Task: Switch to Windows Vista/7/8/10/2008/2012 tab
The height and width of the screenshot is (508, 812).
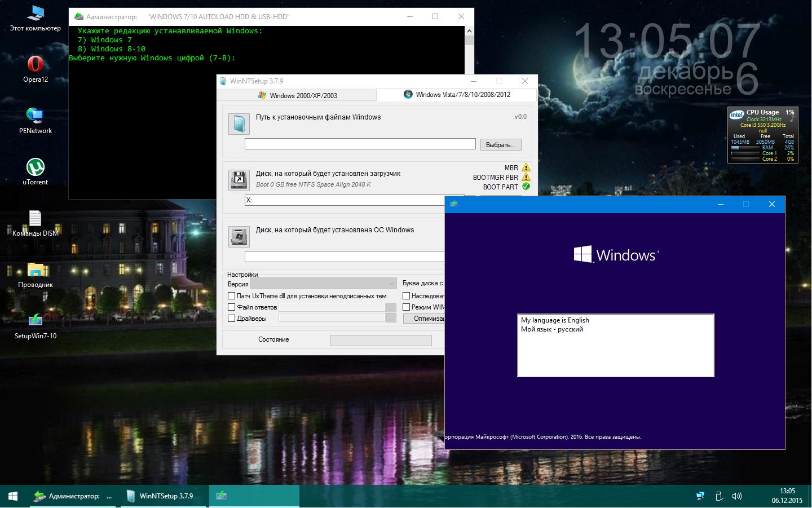Action: pos(457,95)
